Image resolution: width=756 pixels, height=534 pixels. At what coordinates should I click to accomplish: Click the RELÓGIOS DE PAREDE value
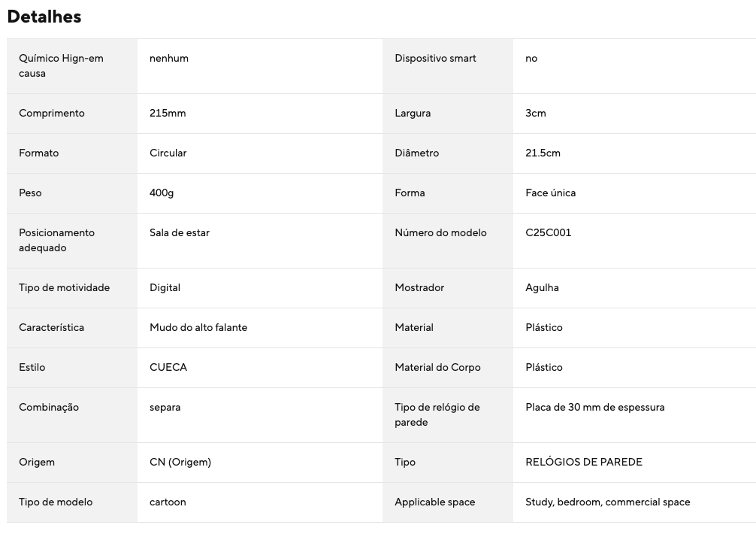(x=584, y=462)
